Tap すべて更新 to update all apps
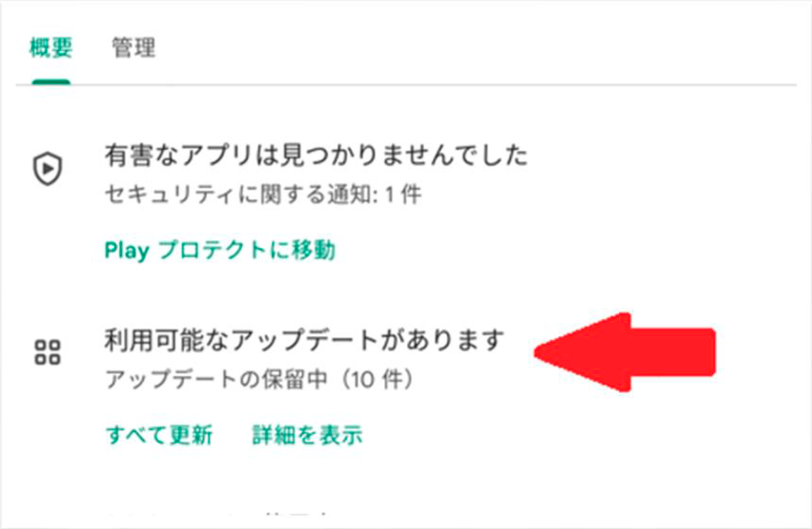 coord(159,435)
